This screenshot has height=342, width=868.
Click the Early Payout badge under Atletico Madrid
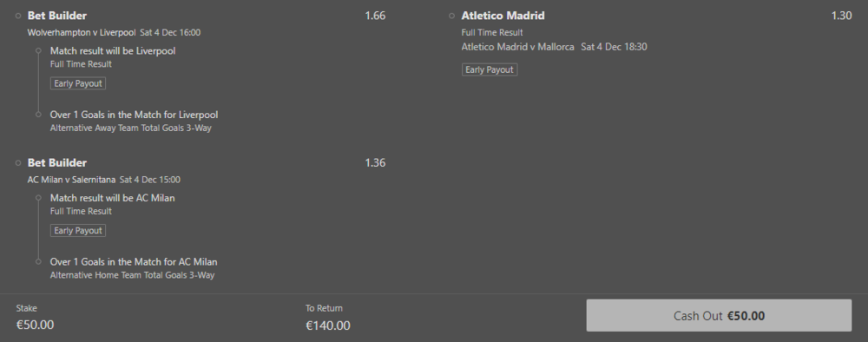click(490, 69)
